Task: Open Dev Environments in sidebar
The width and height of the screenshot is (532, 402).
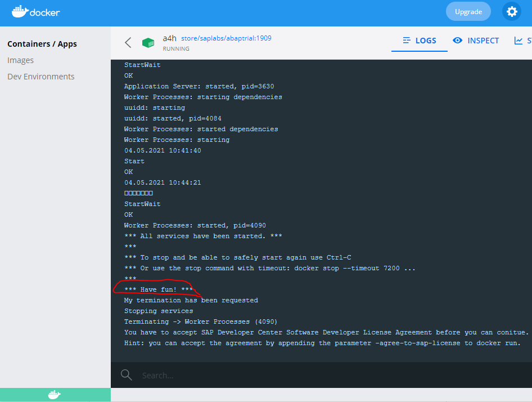Action: point(41,77)
